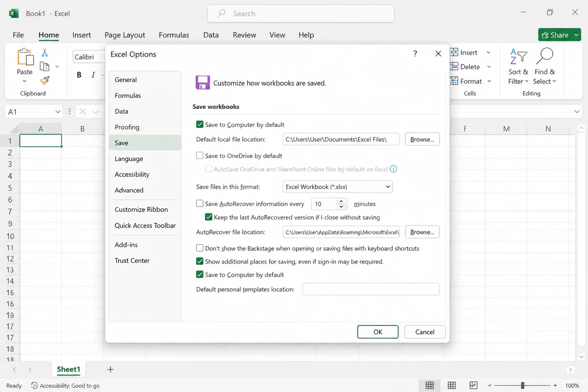The height and width of the screenshot is (392, 588).
Task: Click the Insert cells icon
Action: [x=454, y=52]
